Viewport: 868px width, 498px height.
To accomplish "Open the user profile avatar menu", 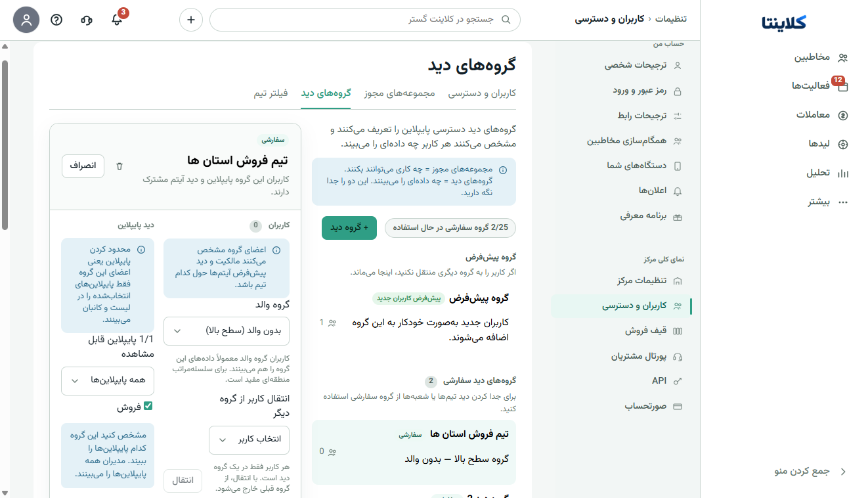I will pos(26,20).
